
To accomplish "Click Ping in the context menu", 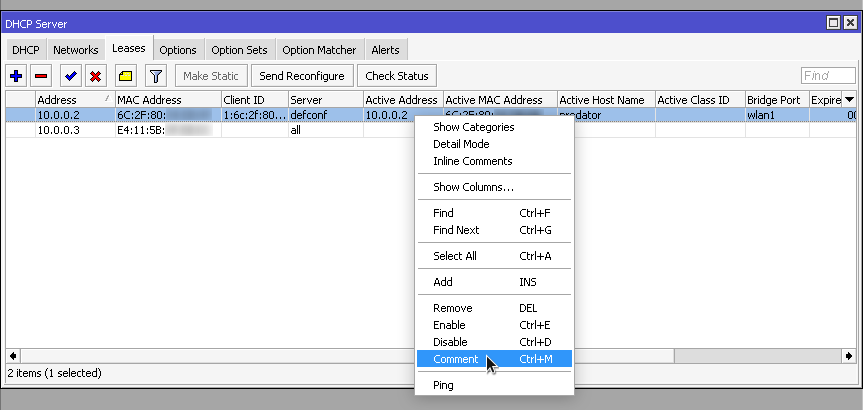I will point(443,385).
